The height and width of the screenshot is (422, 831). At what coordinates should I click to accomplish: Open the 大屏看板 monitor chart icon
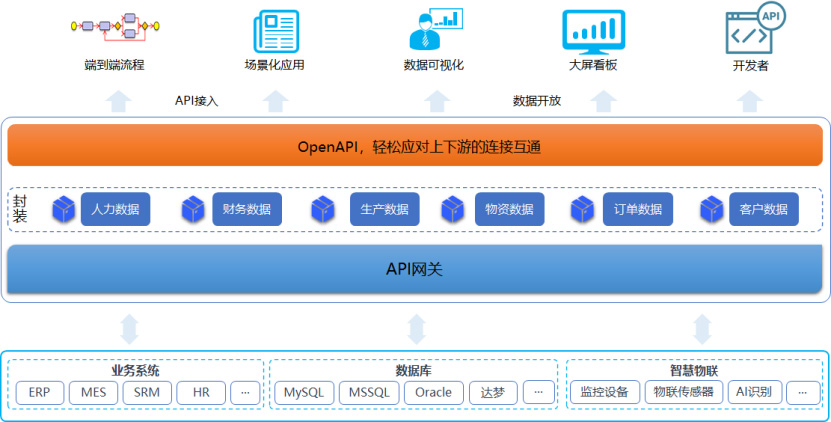click(x=594, y=32)
